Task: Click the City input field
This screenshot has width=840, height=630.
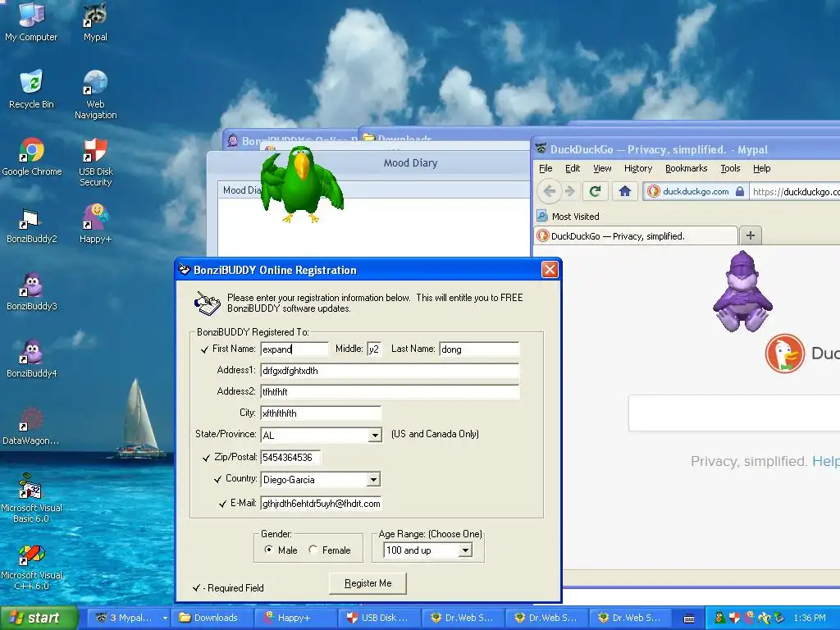Action: pyautogui.click(x=321, y=413)
